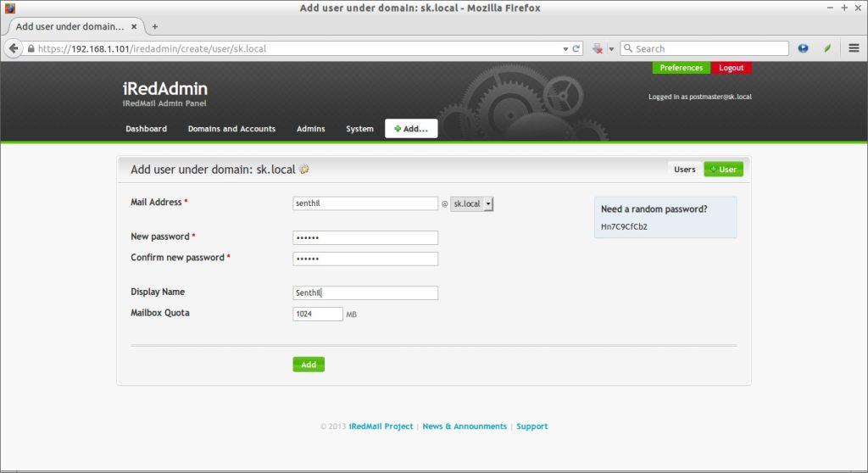This screenshot has width=868, height=473.
Task: Open the News & Announcements link
Action: tap(465, 426)
